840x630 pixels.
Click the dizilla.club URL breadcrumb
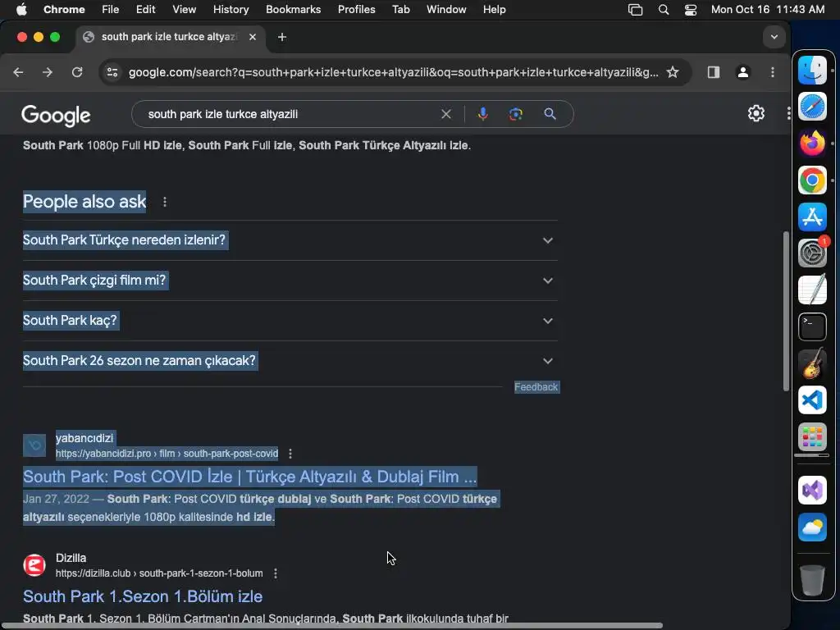click(159, 573)
